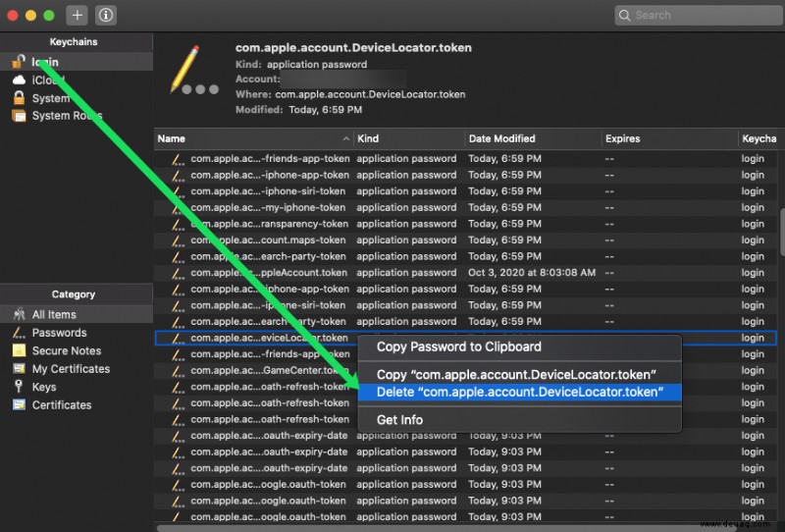The image size is (785, 532).
Task: Click the Search field
Action: [699, 15]
